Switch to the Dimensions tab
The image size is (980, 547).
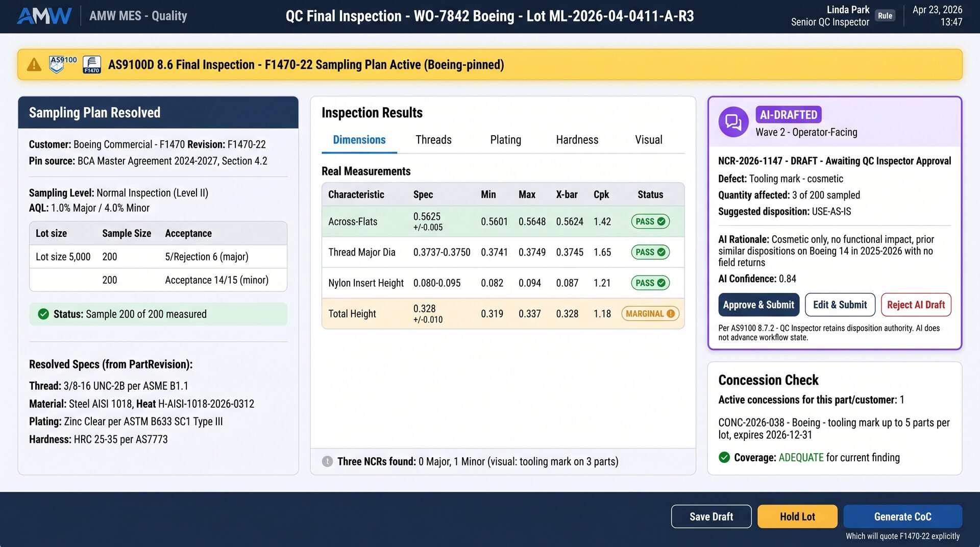[x=359, y=140]
